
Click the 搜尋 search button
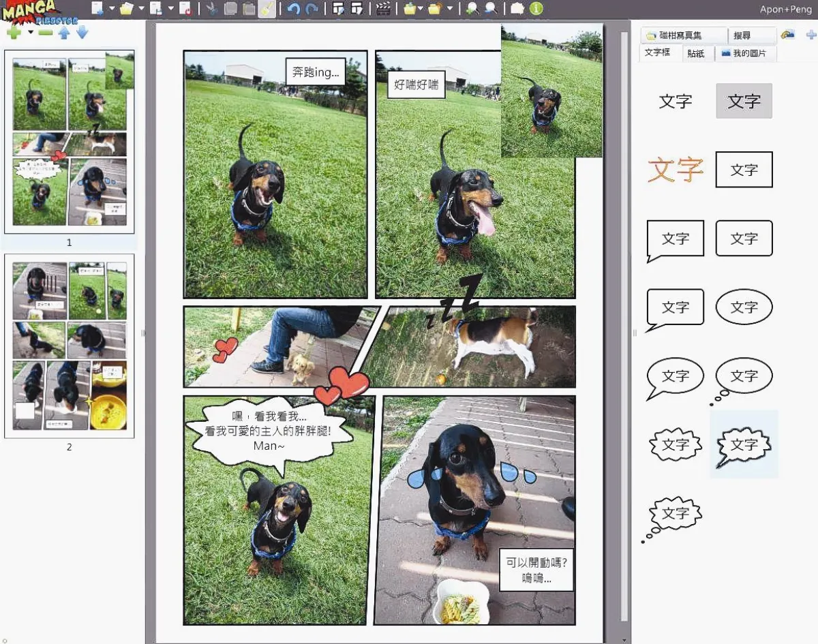[742, 35]
